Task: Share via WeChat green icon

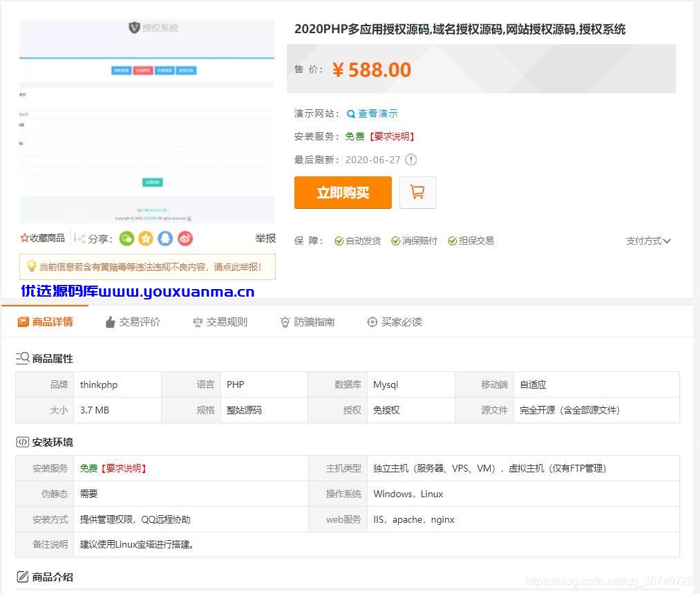Action: (x=126, y=239)
